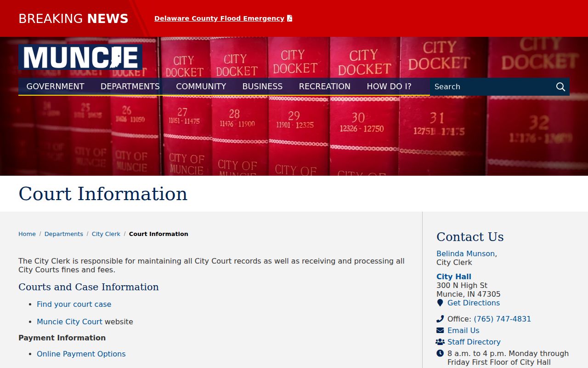
Task: Open Belinda Munson's profile link
Action: 466,253
